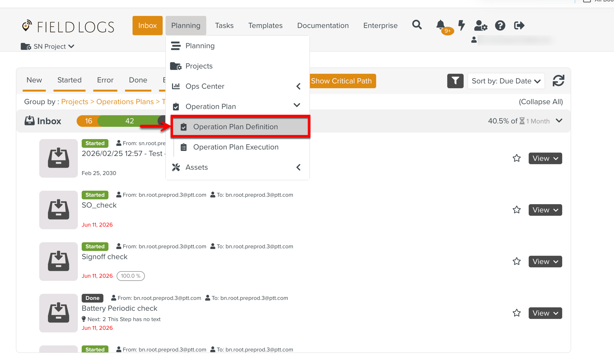Click Show Critical Path button
This screenshot has height=364, width=614.
point(342,81)
